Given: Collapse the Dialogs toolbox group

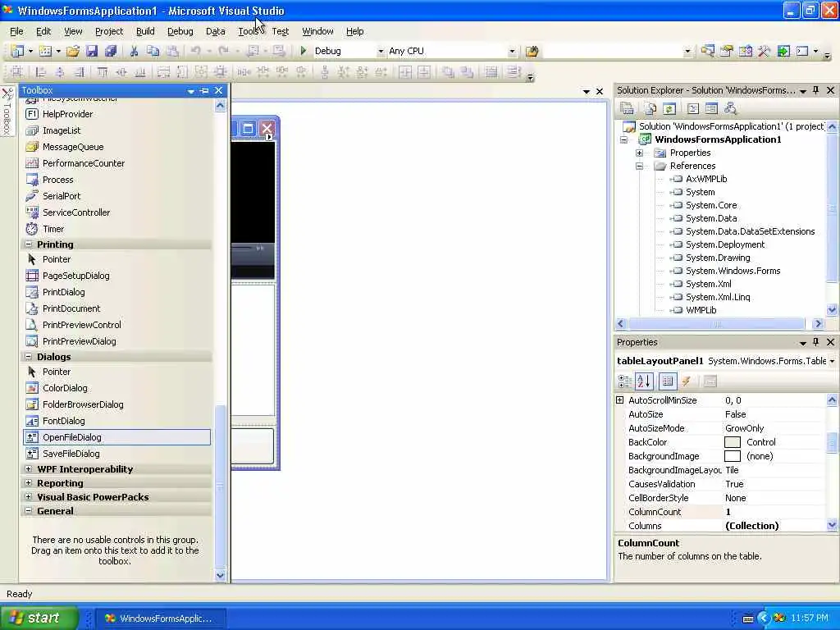Looking at the screenshot, I should 29,357.
